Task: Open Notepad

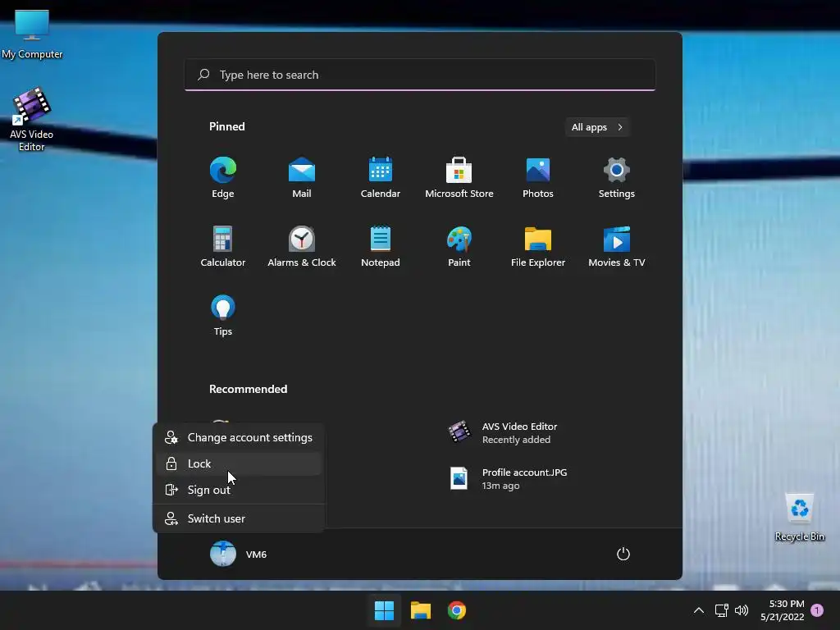Action: point(381,246)
